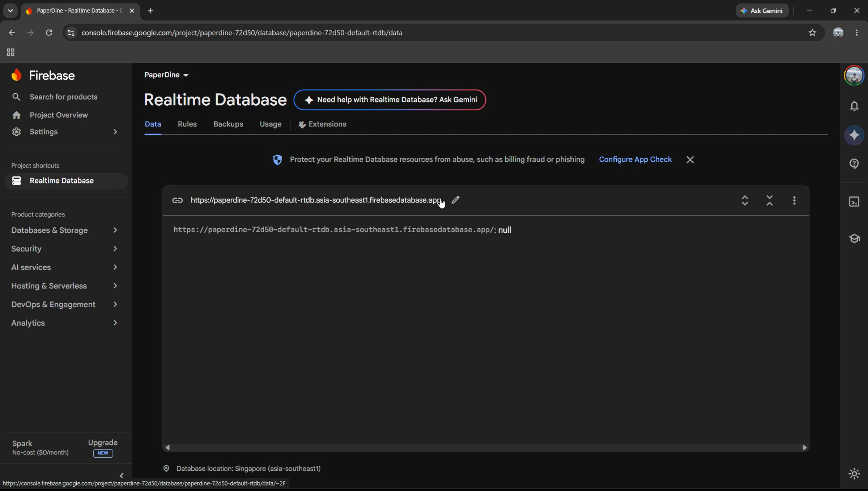Open the Extensions tab

coord(322,124)
